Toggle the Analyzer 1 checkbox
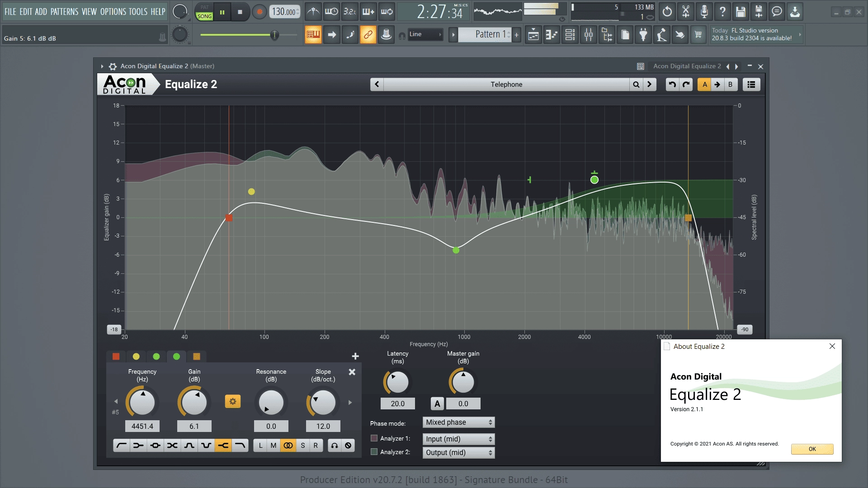The height and width of the screenshot is (488, 868). [x=374, y=438]
